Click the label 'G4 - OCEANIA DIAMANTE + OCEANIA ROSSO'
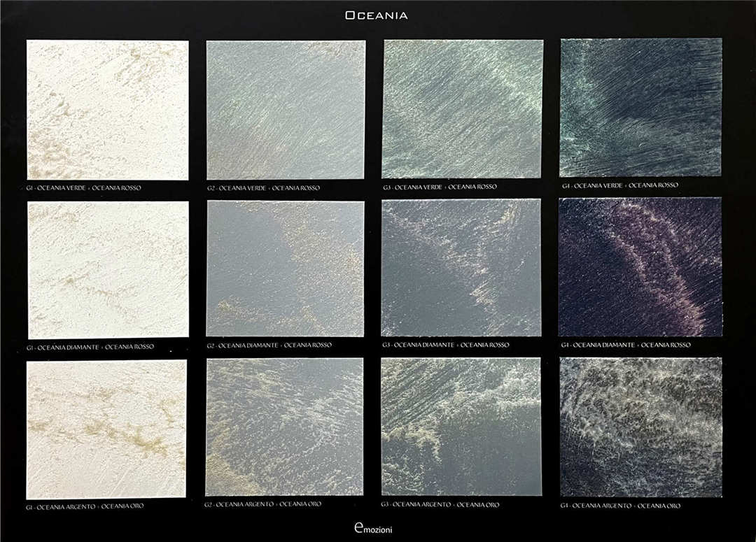 coord(626,345)
